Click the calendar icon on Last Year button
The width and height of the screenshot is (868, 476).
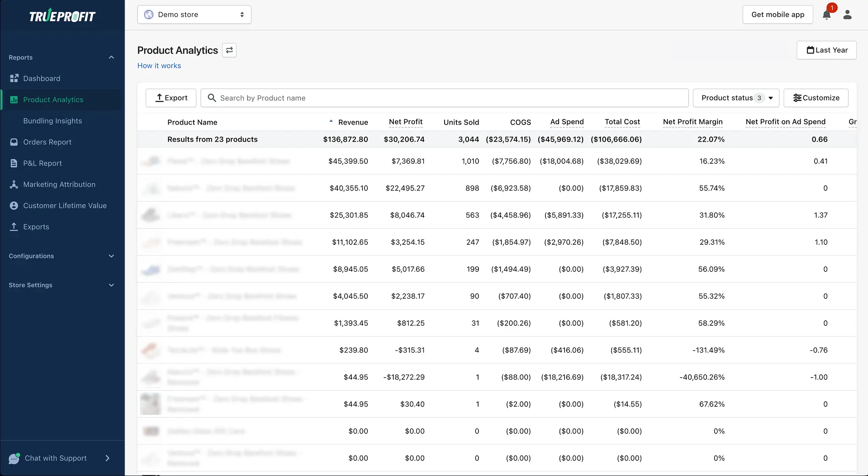tap(811, 50)
